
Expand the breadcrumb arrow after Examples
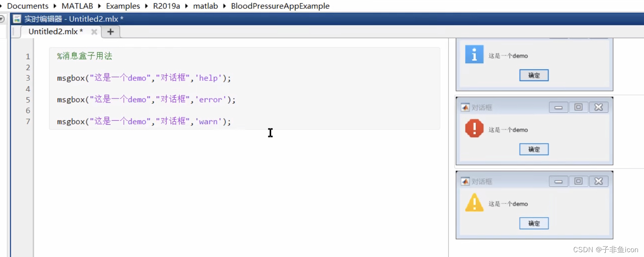[x=146, y=6]
